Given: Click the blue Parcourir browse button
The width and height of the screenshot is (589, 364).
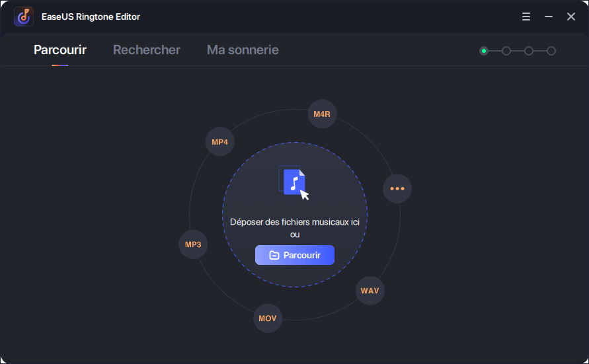Looking at the screenshot, I should point(295,255).
